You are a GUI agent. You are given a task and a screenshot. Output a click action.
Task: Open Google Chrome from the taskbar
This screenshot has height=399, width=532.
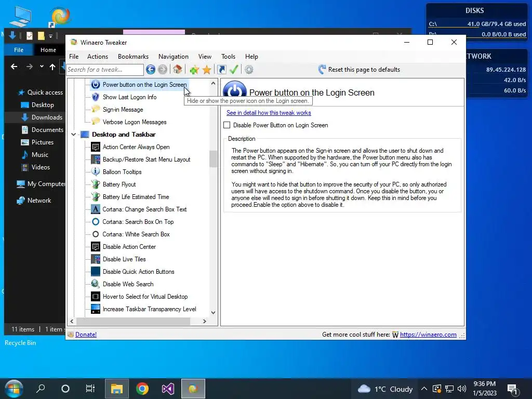point(142,389)
